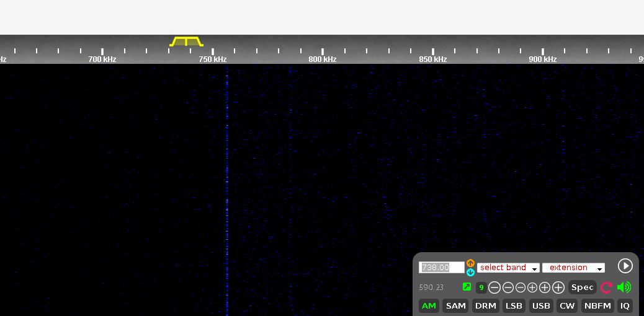Mute audio with the green speaker icon

pos(624,287)
